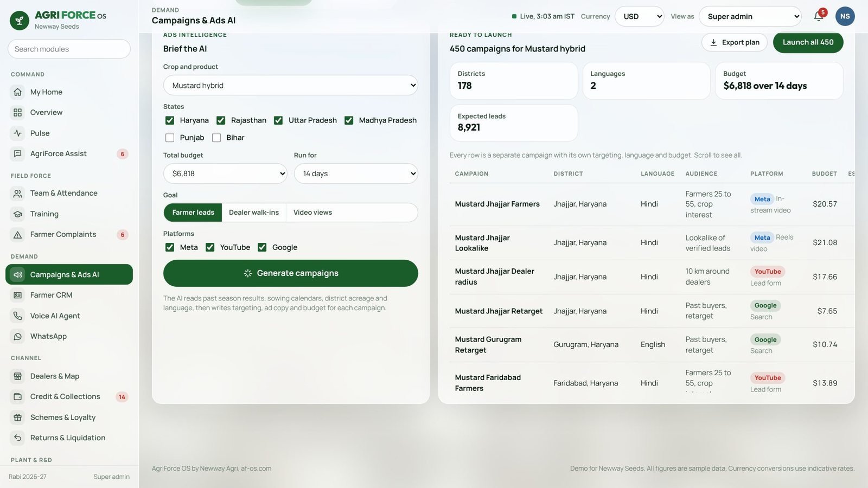Check the Punjab state checkbox
Screen dimensions: 868x488
[x=170, y=138]
